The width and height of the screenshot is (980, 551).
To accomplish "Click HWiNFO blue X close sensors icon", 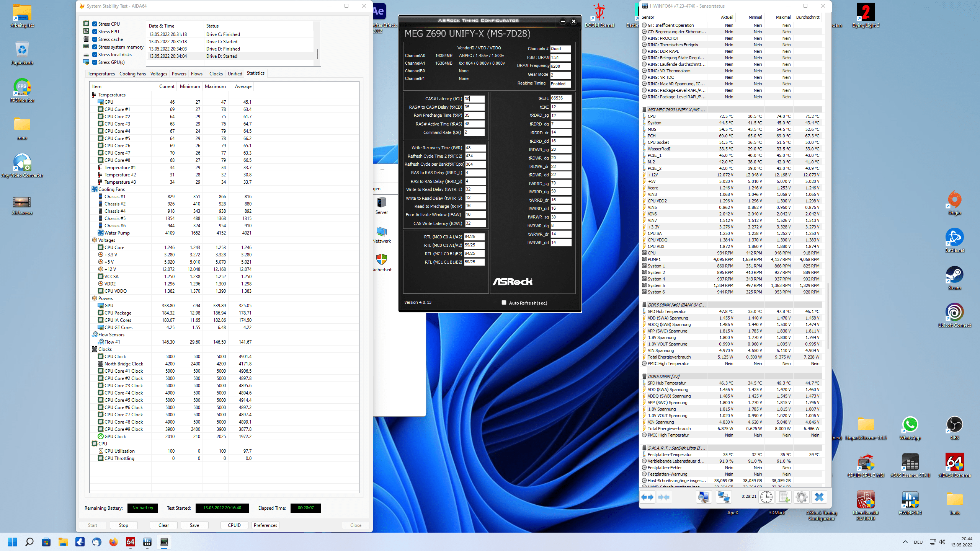I will tap(819, 497).
